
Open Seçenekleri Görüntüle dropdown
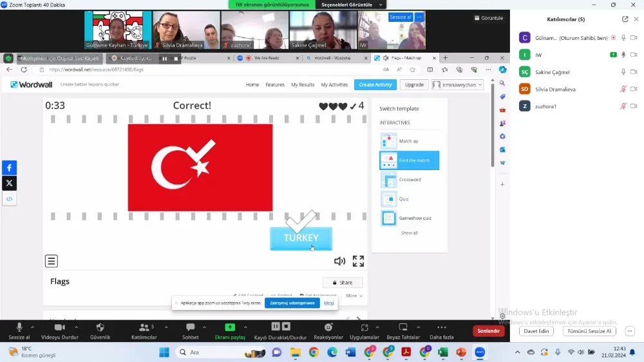point(351,5)
